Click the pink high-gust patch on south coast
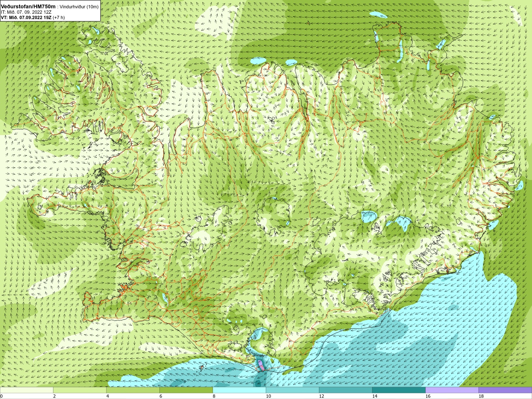The width and height of the screenshot is (532, 399). pyautogui.click(x=261, y=365)
